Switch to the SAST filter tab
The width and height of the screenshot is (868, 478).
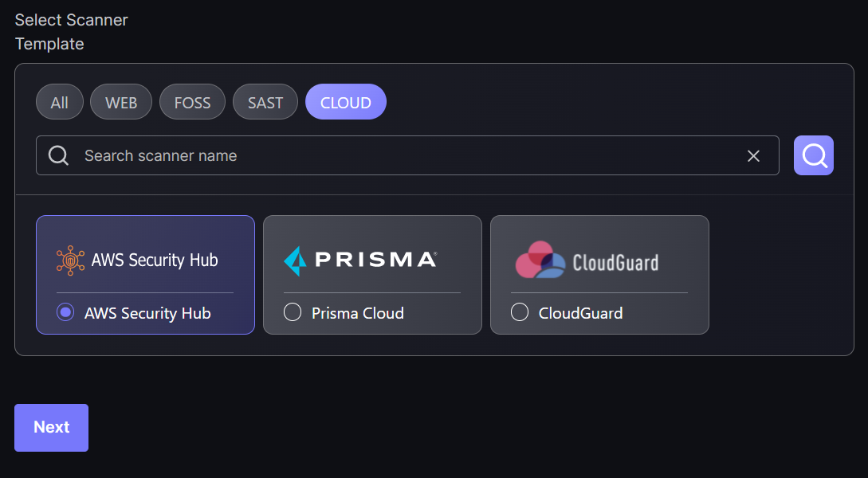point(265,102)
